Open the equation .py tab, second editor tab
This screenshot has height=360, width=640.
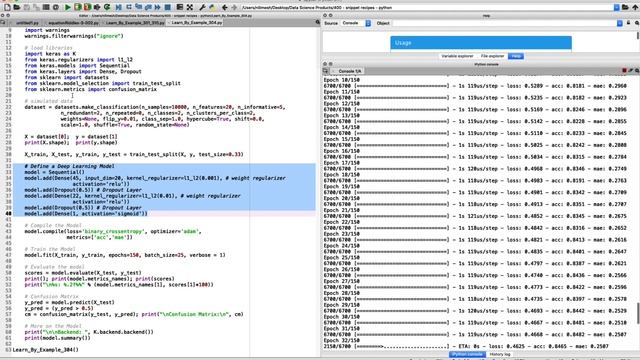73,23
